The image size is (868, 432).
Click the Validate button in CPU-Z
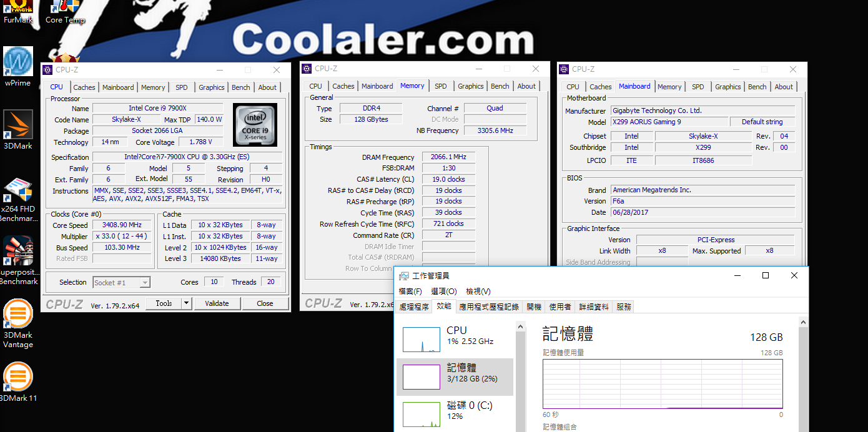[x=217, y=303]
